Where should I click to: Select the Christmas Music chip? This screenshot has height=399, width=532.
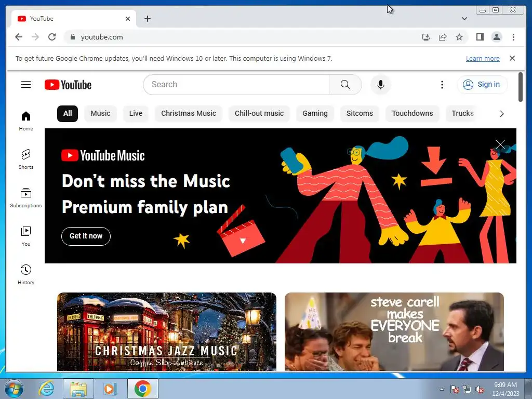(x=188, y=113)
